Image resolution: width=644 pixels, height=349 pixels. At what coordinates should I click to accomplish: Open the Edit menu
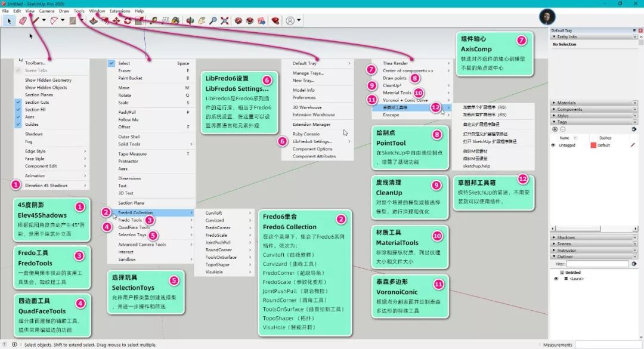17,11
